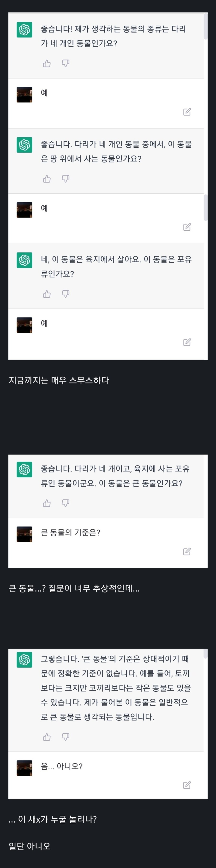
Task: Dislike the "다리가 네 개인 동물인가요?" reply
Action: coord(66,63)
